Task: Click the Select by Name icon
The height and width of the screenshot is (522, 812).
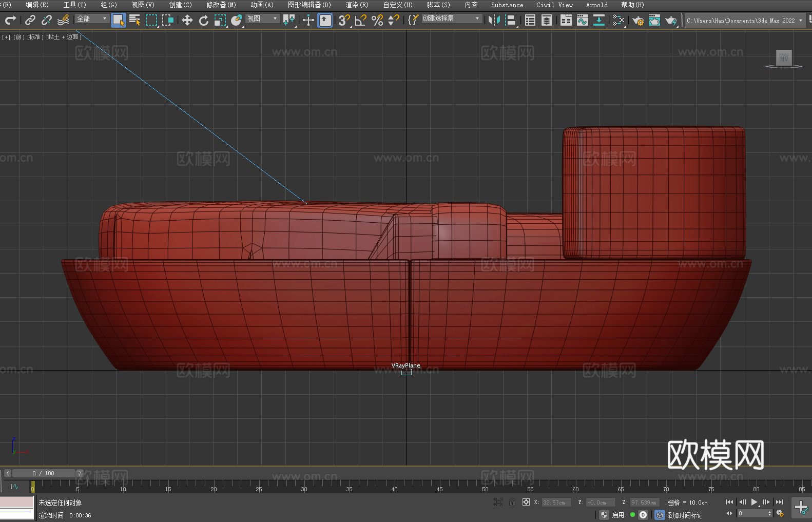Action: [x=134, y=20]
